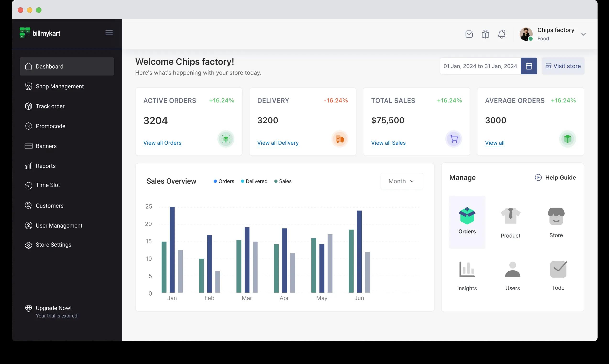Image resolution: width=609 pixels, height=364 pixels.
Task: Open the calendar date picker button
Action: tap(529, 66)
